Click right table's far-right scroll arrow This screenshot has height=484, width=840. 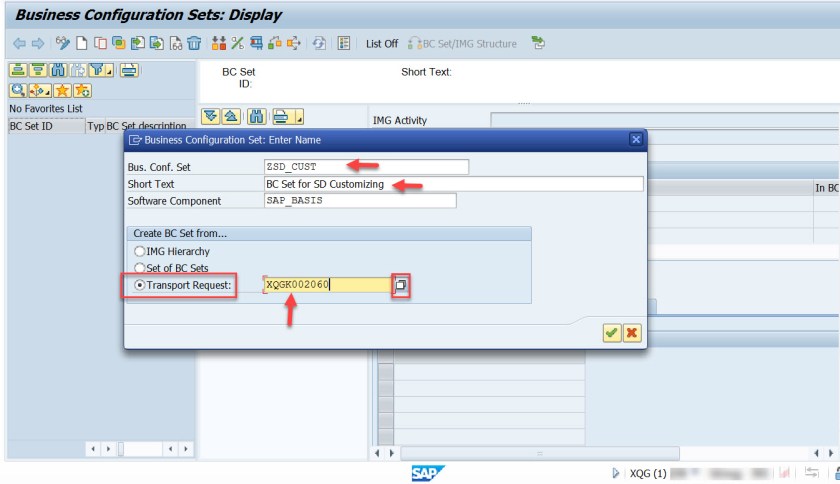pyautogui.click(x=831, y=453)
